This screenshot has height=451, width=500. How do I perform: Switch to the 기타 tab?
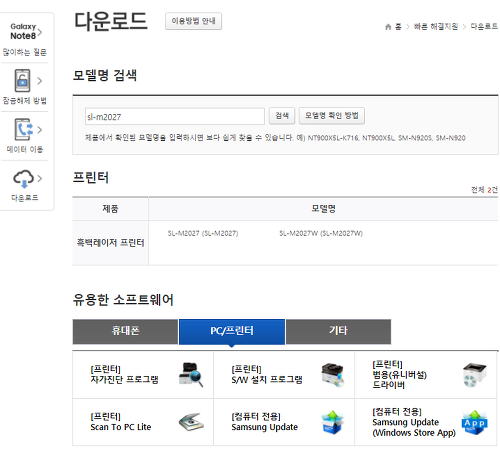(338, 331)
